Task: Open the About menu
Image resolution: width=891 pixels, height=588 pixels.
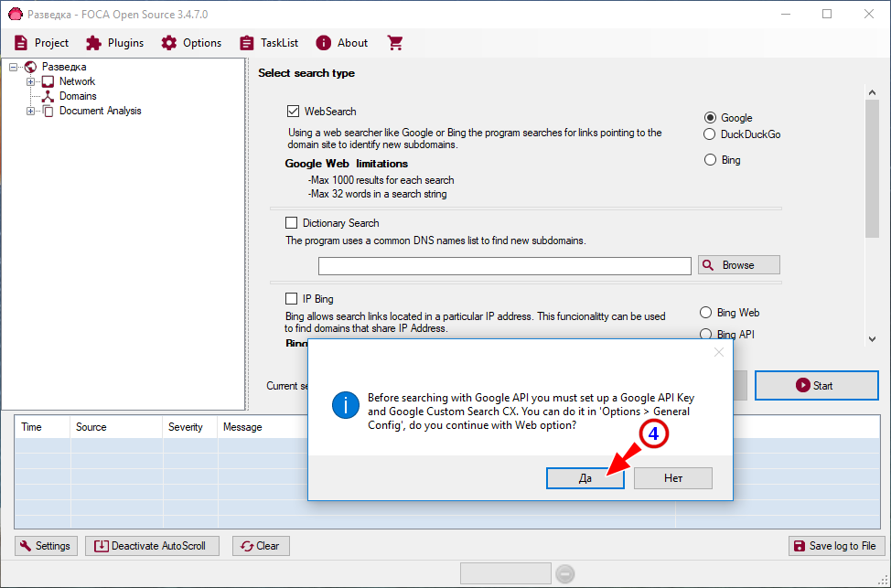Action: click(x=342, y=43)
